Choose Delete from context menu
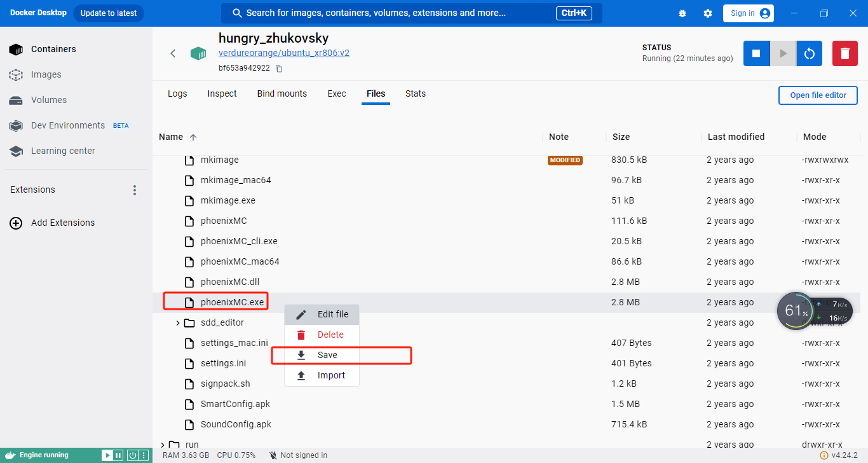The width and height of the screenshot is (868, 463). 322,335
